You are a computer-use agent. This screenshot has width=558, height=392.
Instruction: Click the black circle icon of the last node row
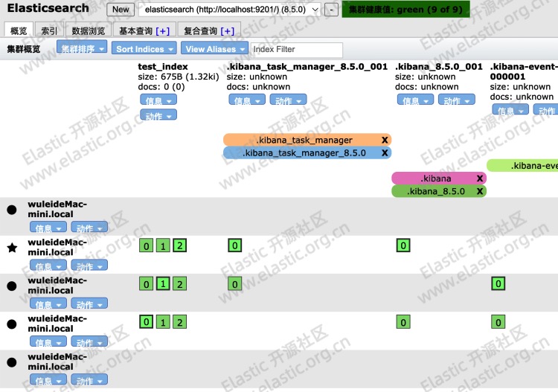[12, 362]
